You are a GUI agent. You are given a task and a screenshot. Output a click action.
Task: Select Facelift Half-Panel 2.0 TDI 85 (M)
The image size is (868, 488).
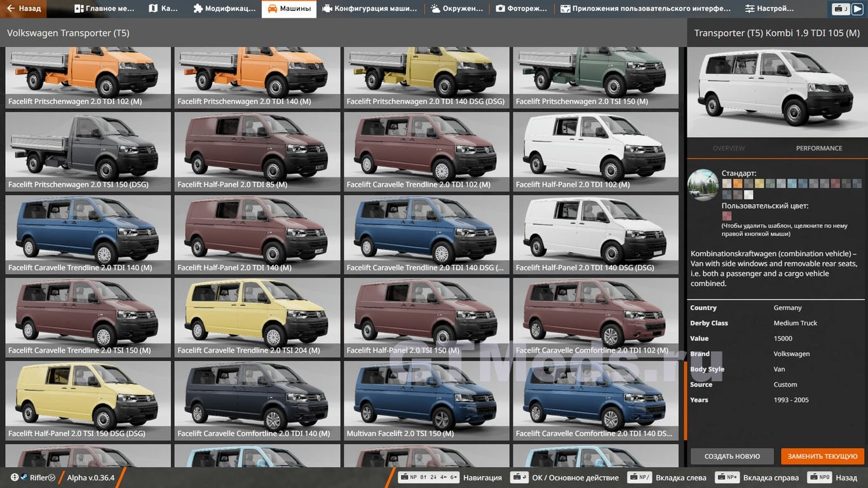coord(257,152)
